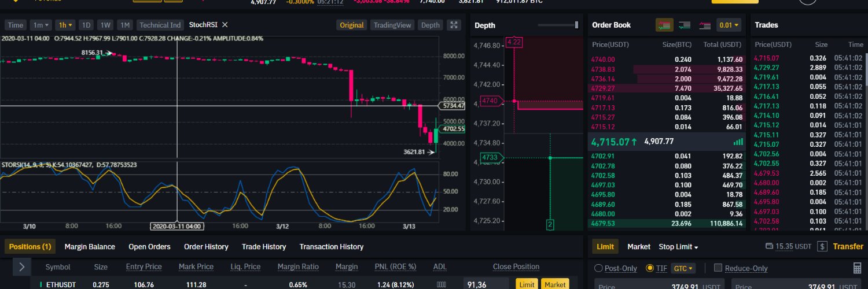Click bid price 4679.53 in Order Book

(x=603, y=223)
